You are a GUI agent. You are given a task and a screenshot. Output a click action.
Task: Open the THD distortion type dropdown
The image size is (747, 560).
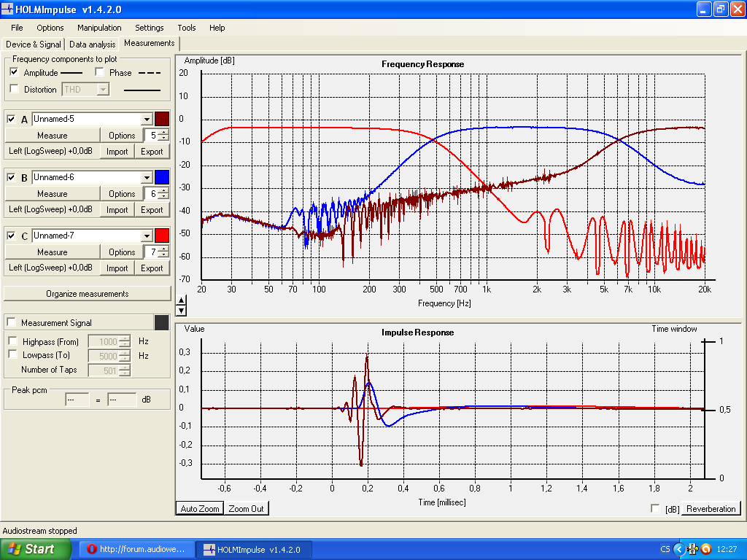[103, 89]
